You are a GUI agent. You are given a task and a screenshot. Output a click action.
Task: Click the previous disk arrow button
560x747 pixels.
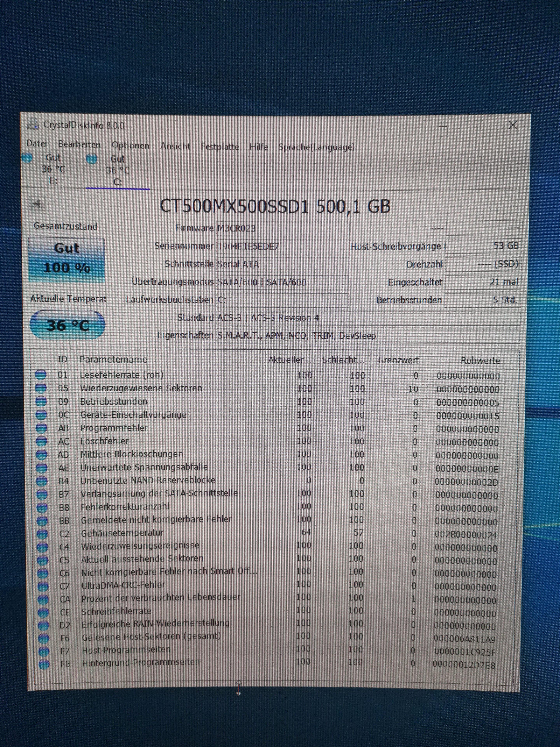37,204
